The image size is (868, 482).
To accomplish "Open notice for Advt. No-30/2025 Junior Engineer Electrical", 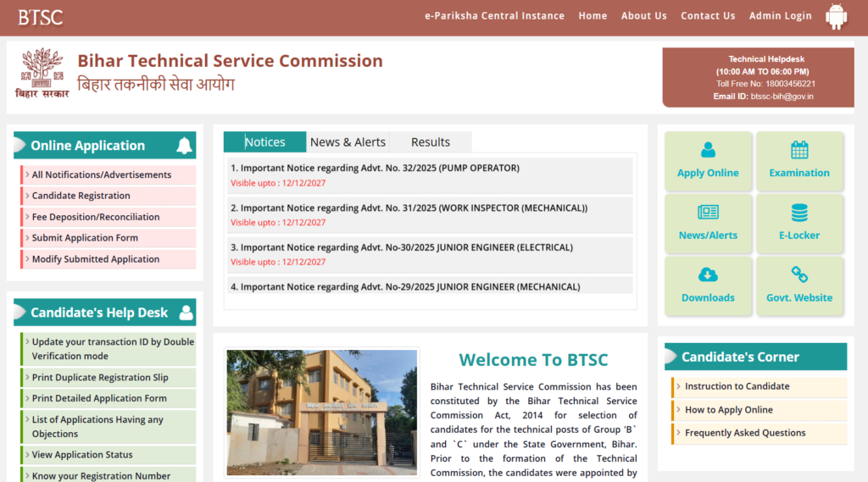I will 402,247.
